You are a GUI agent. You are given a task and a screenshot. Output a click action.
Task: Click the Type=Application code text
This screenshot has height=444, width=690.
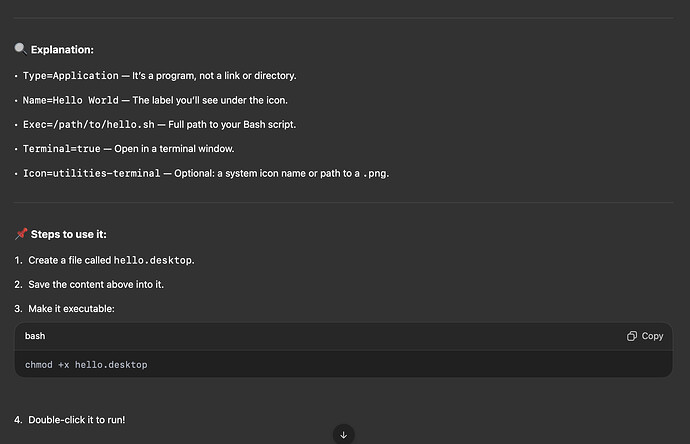click(x=70, y=76)
